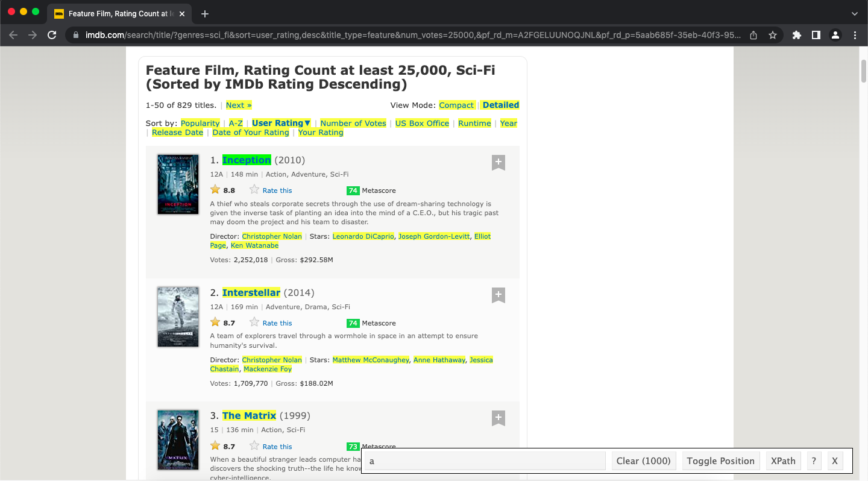
Task: Sort results by Your Rating
Action: [321, 133]
